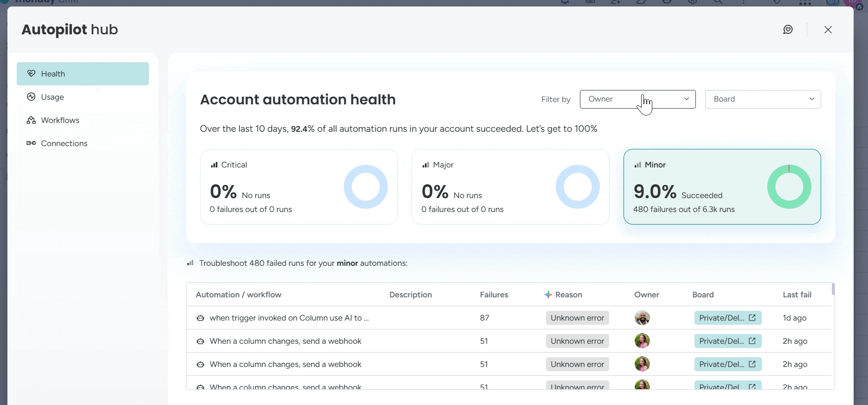Screen dimensions: 868x405
Task: Sort by the Failures column header
Action: click(x=494, y=295)
